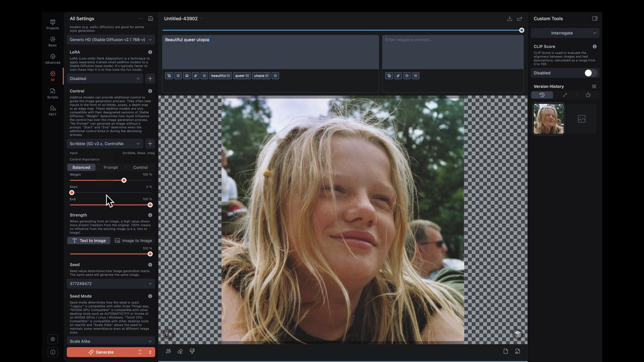Click the page search icon below the canvas
Image resolution: width=644 pixels, height=362 pixels.
coord(518,351)
